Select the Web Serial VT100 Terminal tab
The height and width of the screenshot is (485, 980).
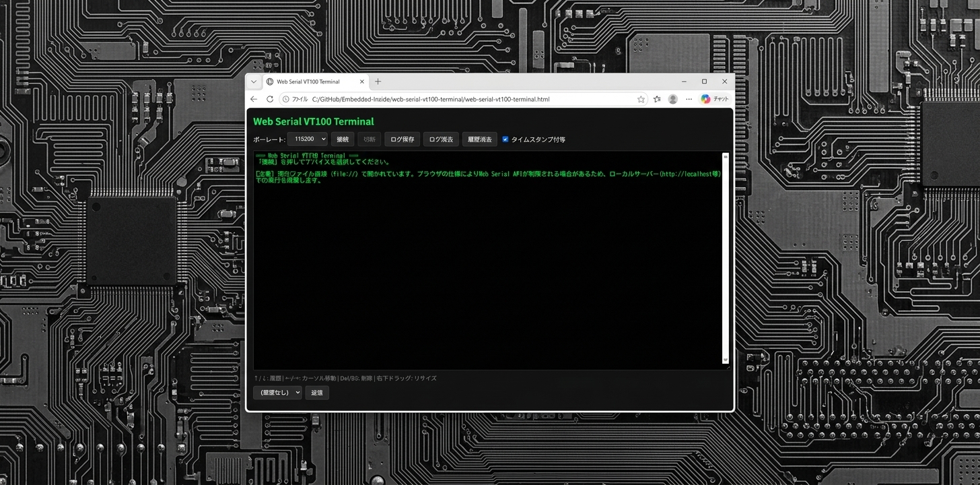(x=316, y=82)
